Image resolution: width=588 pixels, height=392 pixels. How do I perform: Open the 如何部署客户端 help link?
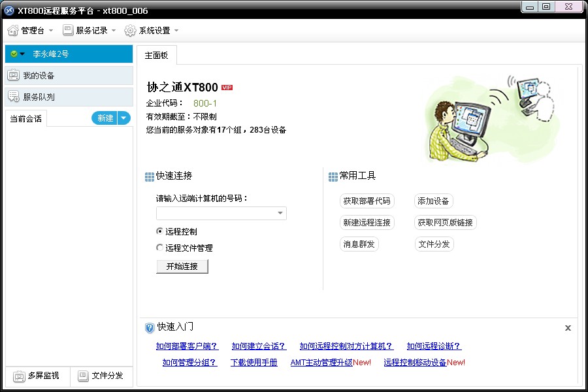click(187, 346)
